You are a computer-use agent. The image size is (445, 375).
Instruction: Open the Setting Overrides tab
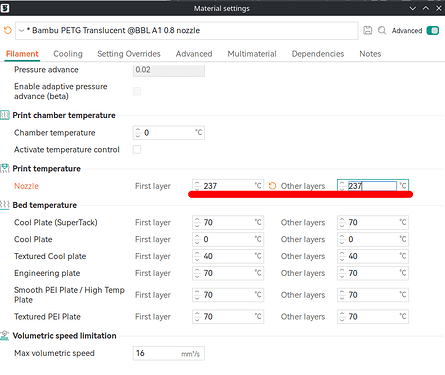tap(129, 54)
